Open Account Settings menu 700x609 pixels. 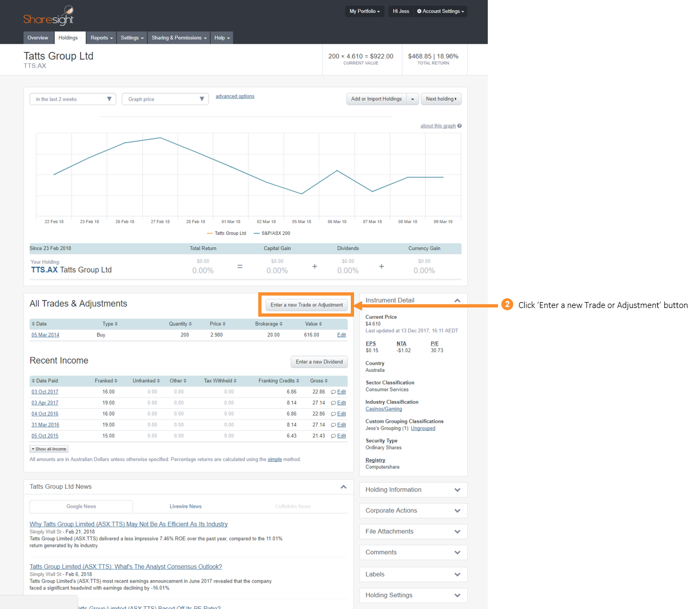point(440,11)
